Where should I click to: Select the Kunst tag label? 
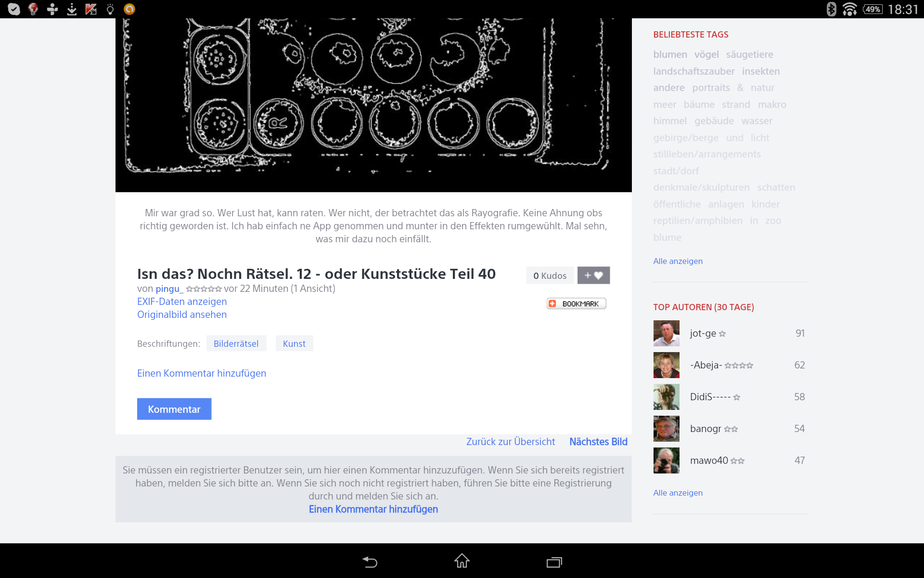[294, 343]
